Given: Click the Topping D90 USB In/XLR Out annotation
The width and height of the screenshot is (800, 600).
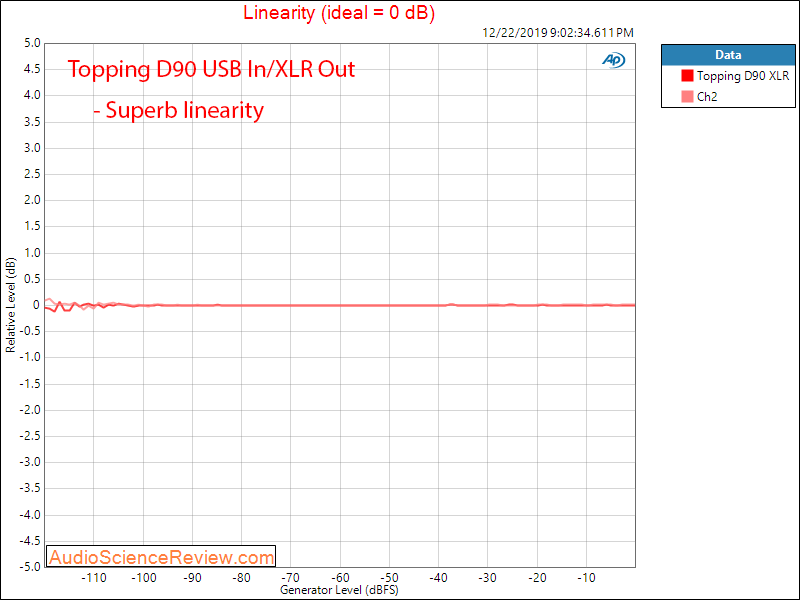Looking at the screenshot, I should pos(211,69).
